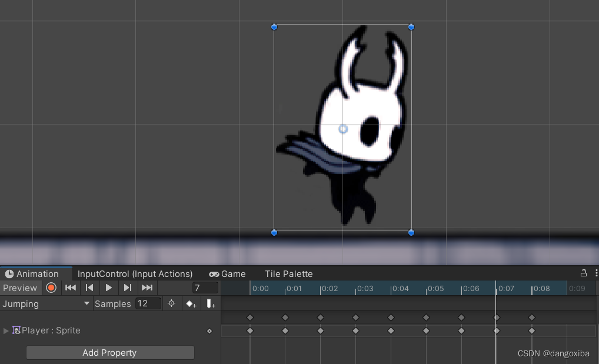Step to previous keyframe button

point(89,288)
